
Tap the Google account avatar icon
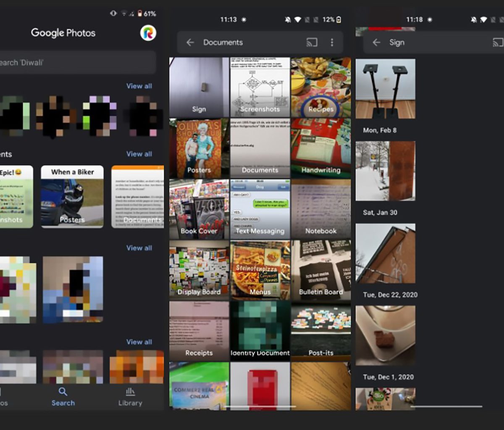click(148, 33)
